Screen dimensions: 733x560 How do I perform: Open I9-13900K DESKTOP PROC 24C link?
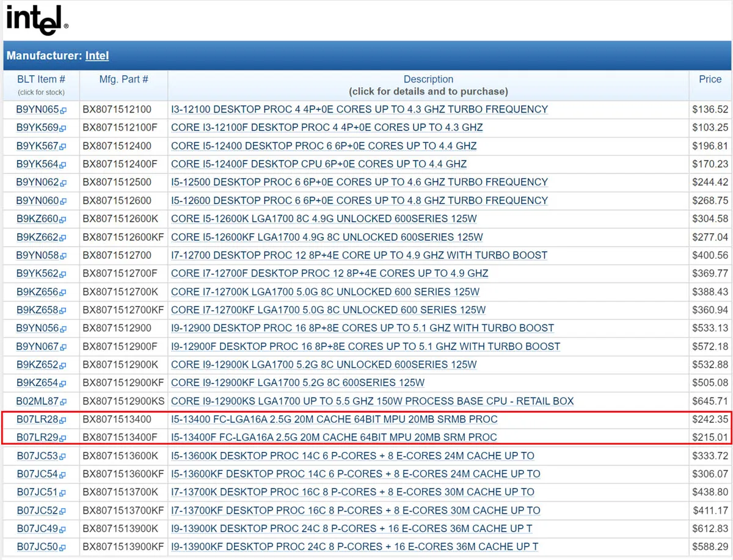[x=352, y=529]
